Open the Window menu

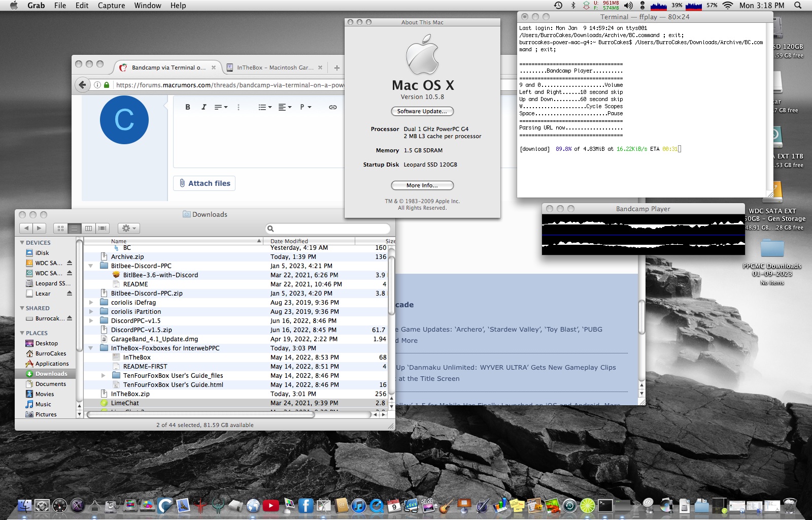[148, 5]
